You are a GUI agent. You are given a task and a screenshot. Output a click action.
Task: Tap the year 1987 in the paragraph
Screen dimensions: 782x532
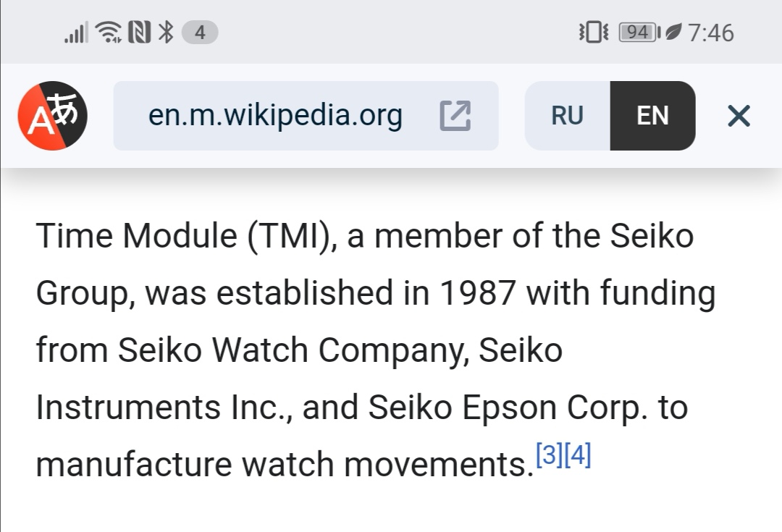click(478, 293)
